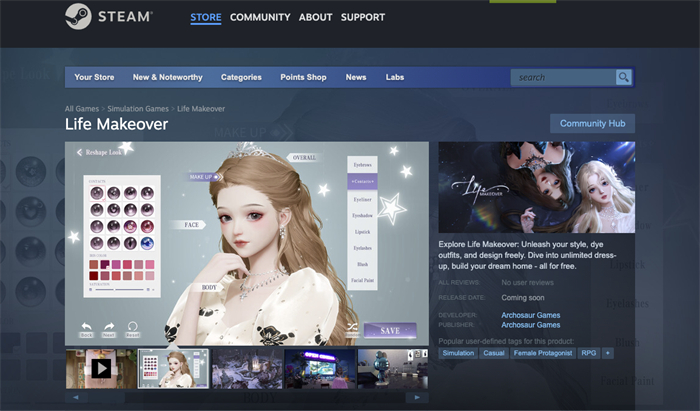Viewport: 700px width, 411px height.
Task: Expand the Categories store menu
Action: 241,77
